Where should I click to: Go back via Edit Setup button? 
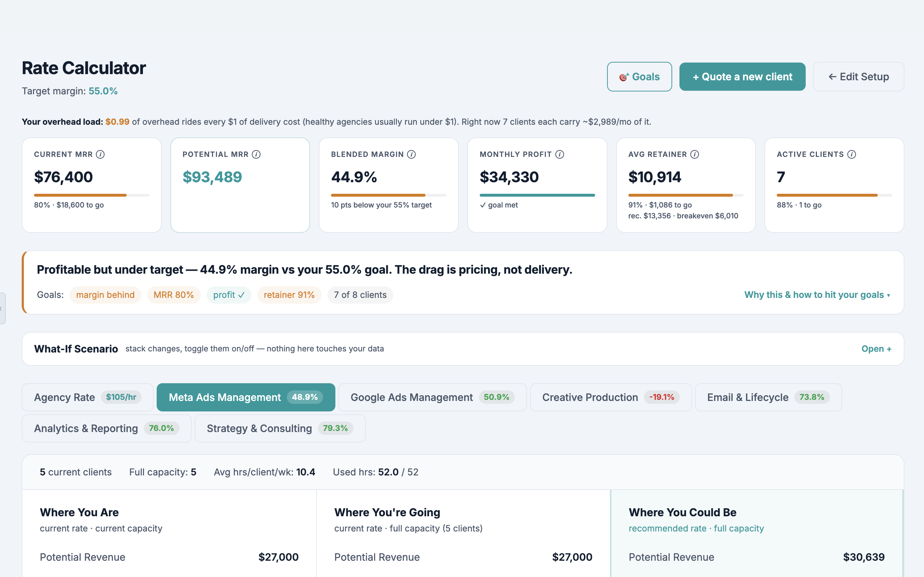tap(858, 77)
